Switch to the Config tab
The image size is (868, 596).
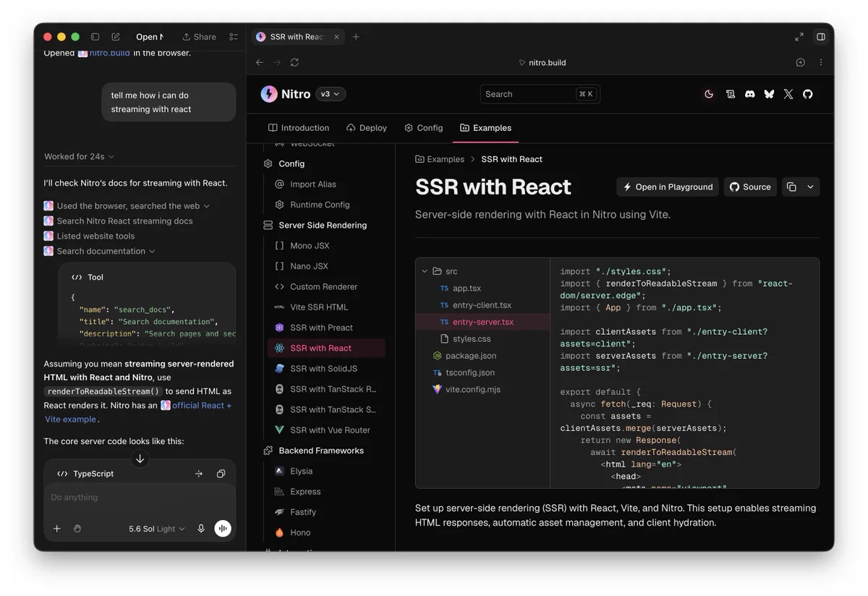click(424, 128)
